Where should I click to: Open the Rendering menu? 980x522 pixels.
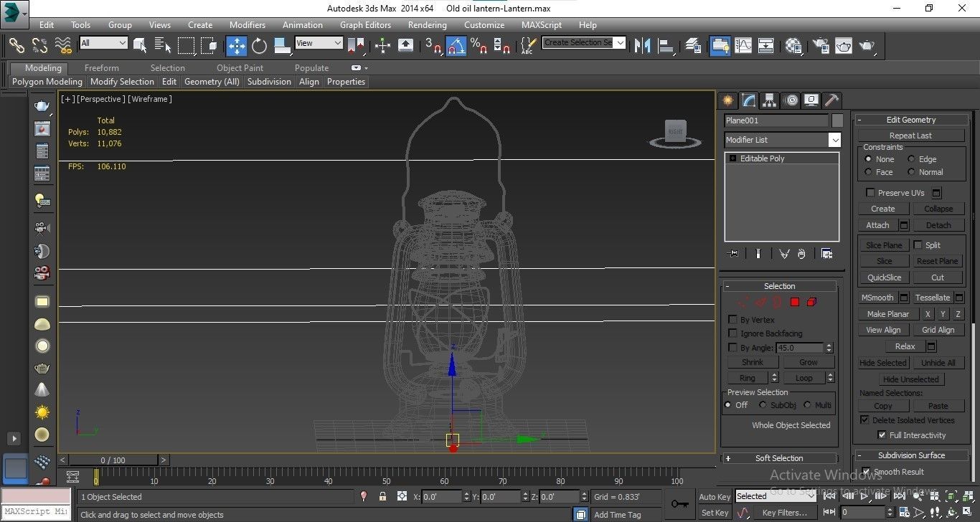tap(427, 24)
